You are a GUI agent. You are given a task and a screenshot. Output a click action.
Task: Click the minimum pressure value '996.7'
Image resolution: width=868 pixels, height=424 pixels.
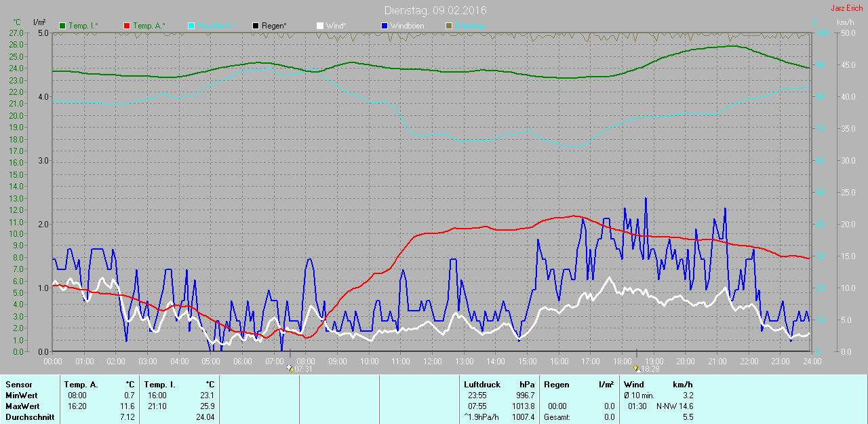[x=526, y=396]
